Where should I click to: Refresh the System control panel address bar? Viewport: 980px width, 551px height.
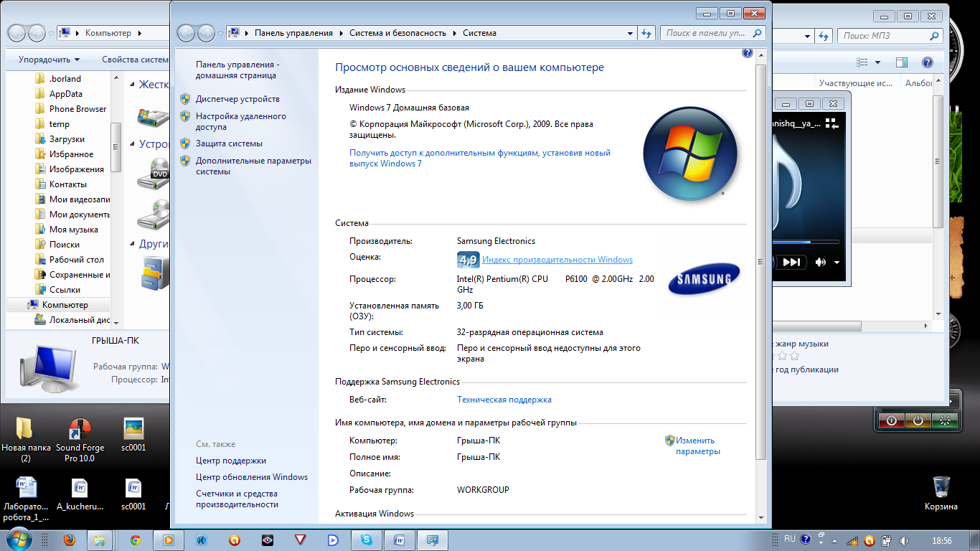(646, 33)
